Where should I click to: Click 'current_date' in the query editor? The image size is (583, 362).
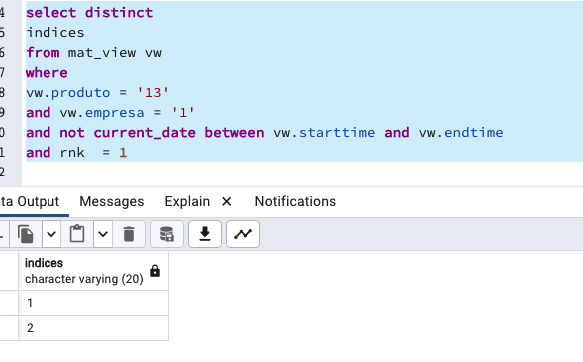pos(144,133)
